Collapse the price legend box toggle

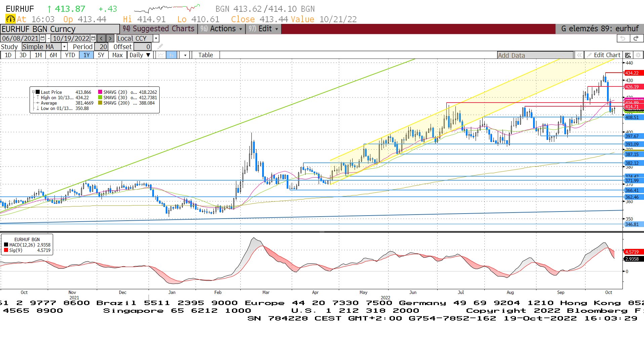(x=33, y=92)
